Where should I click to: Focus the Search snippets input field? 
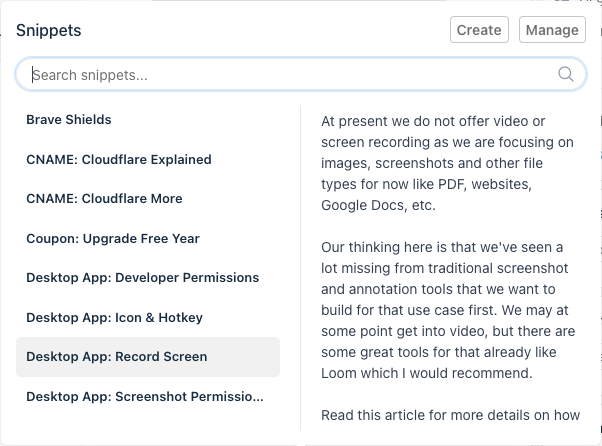pos(301,74)
